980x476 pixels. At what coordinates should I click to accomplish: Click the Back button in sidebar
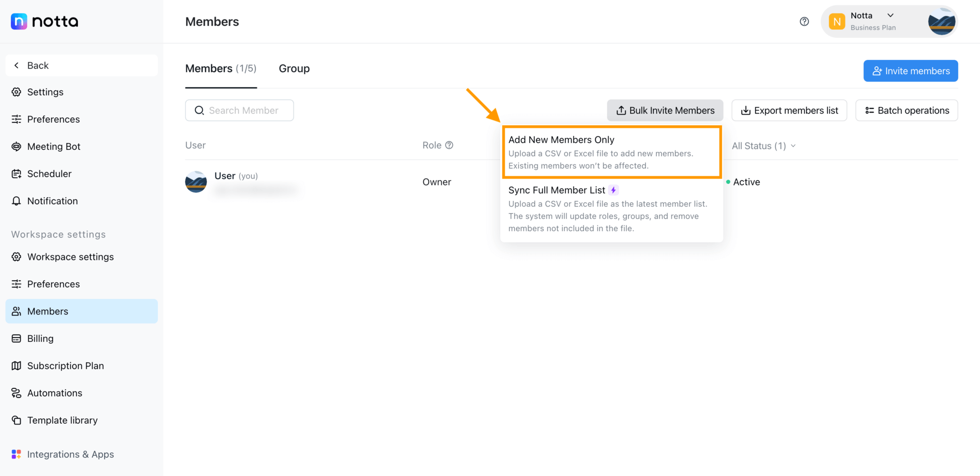pyautogui.click(x=81, y=65)
